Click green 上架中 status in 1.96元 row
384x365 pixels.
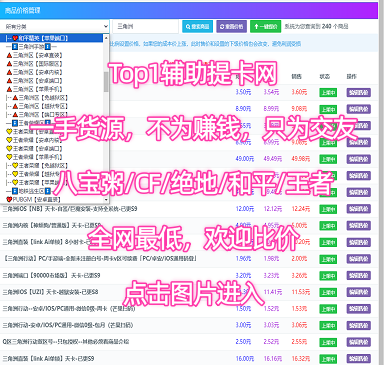click(x=328, y=259)
